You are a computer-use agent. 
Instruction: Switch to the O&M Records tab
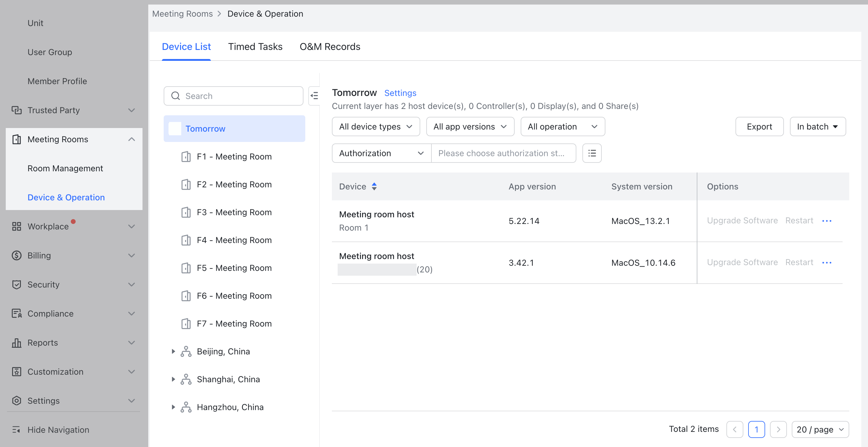tap(329, 47)
